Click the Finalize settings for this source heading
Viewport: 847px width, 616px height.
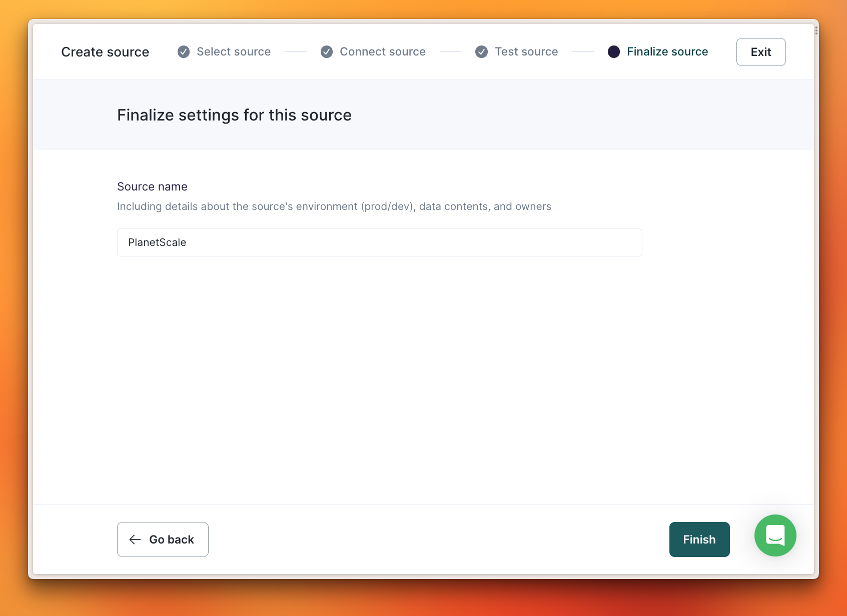tap(234, 115)
